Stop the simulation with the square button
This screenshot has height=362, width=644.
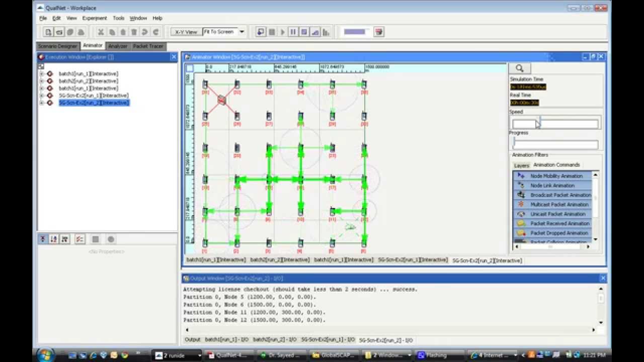272,32
